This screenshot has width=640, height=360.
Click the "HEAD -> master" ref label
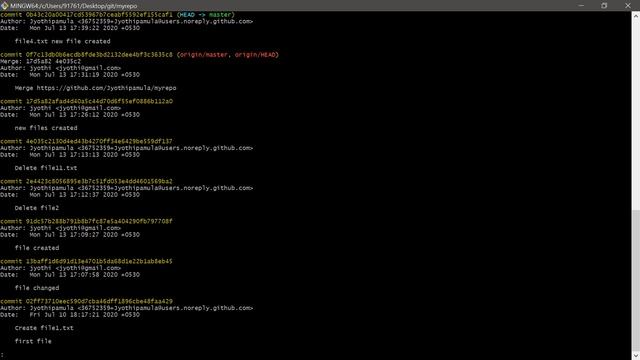(x=206, y=15)
